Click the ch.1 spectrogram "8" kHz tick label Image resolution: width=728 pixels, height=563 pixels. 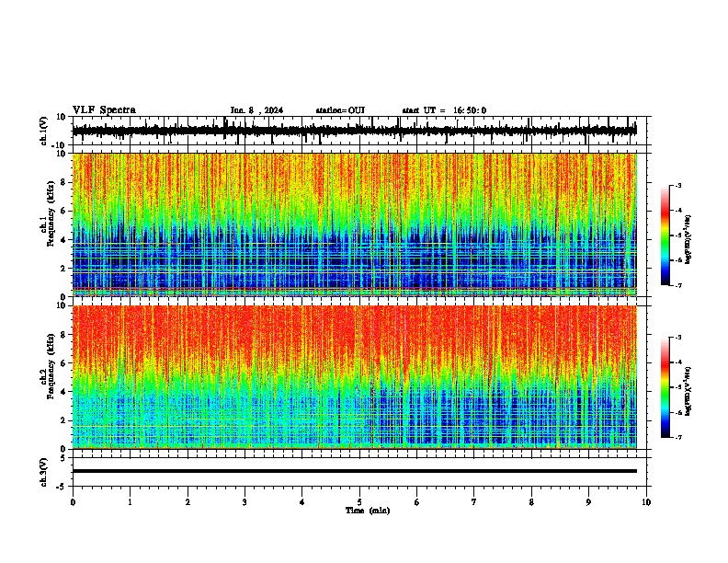[64, 182]
